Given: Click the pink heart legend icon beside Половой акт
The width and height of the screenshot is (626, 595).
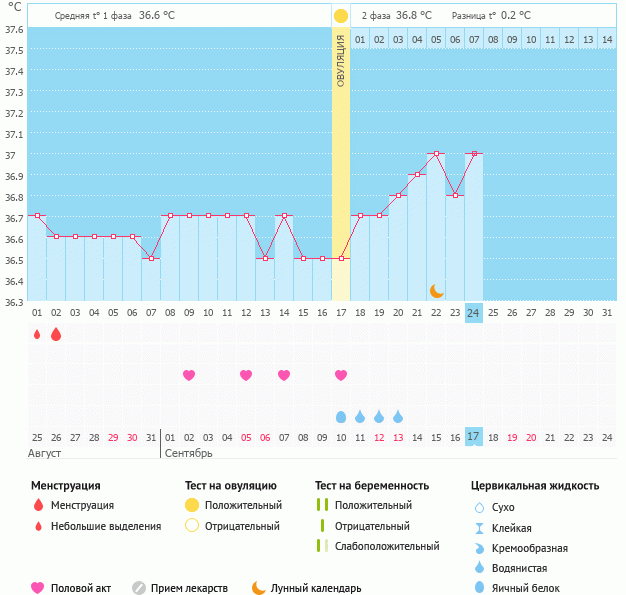Looking at the screenshot, I should click(x=38, y=588).
